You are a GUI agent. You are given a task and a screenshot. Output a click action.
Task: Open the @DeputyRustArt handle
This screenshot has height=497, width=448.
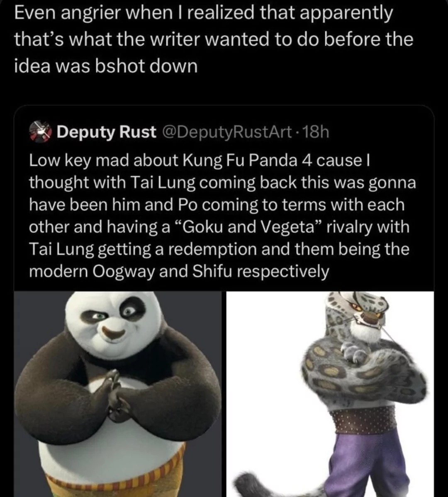227,132
